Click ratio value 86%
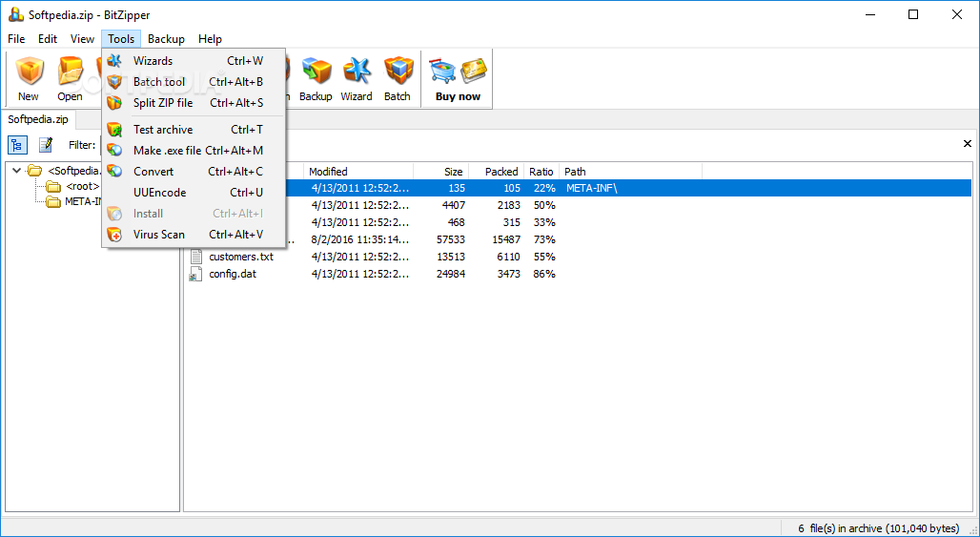This screenshot has height=537, width=980. pos(543,274)
